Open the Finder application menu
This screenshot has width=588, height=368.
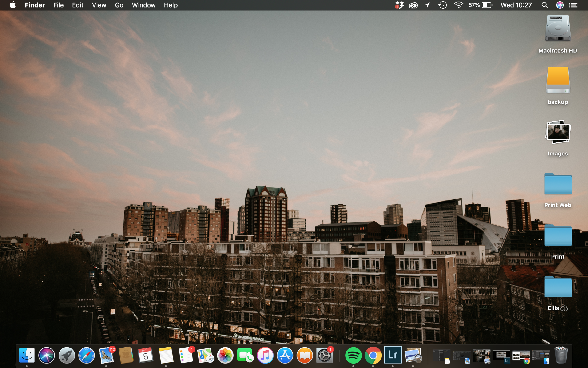(x=35, y=5)
